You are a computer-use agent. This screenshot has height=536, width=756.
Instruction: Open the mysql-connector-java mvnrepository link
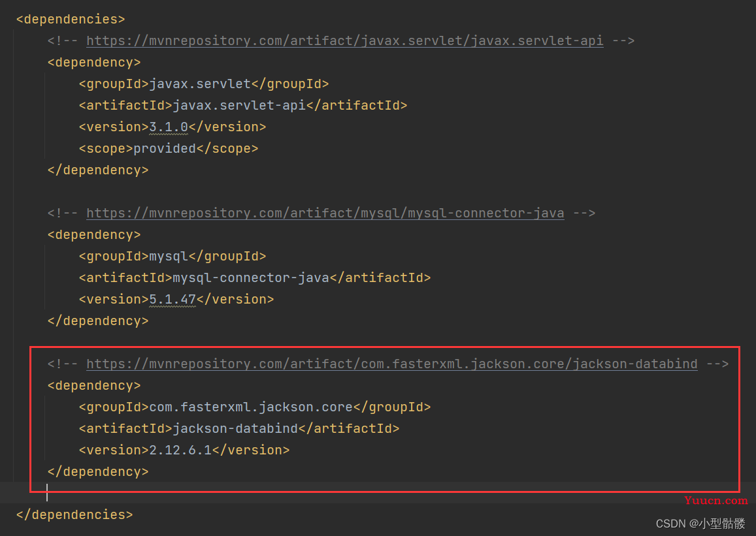325,213
